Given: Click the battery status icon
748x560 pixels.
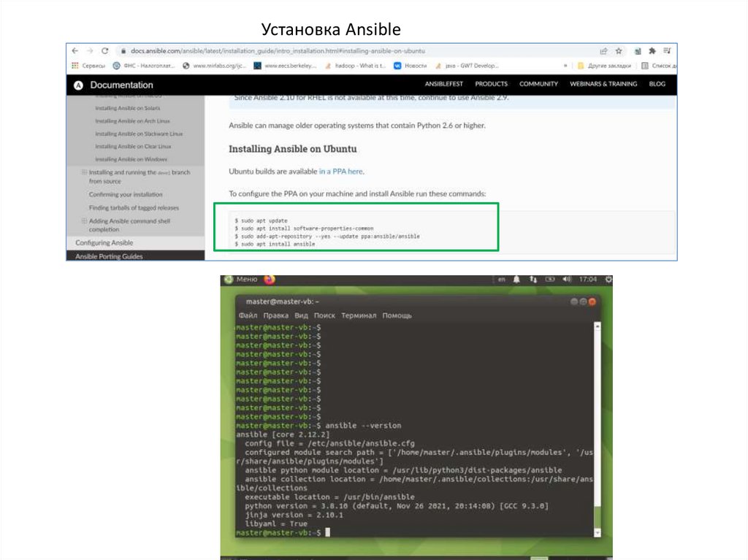Looking at the screenshot, I should click(549, 280).
